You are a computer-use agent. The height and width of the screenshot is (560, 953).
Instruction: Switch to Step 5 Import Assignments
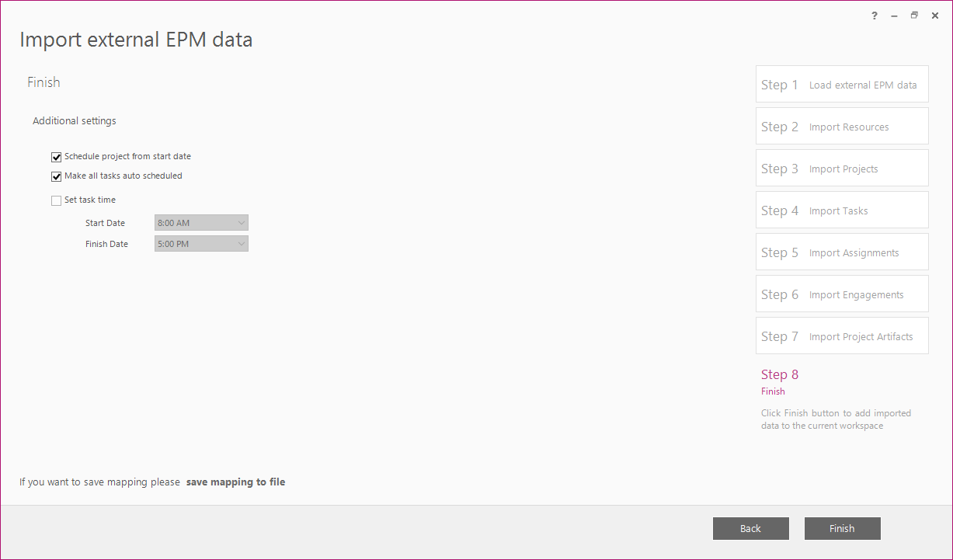pos(842,252)
